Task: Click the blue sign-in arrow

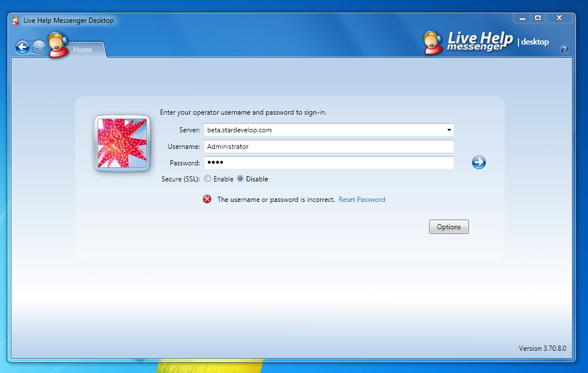Action: [x=479, y=163]
